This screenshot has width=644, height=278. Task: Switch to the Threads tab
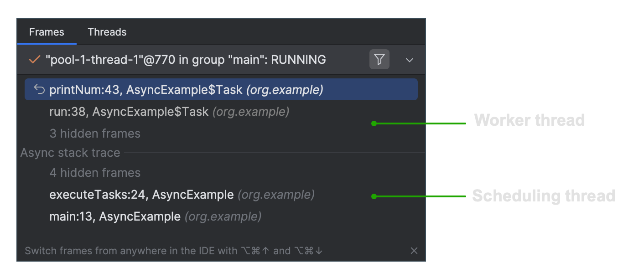pyautogui.click(x=107, y=31)
